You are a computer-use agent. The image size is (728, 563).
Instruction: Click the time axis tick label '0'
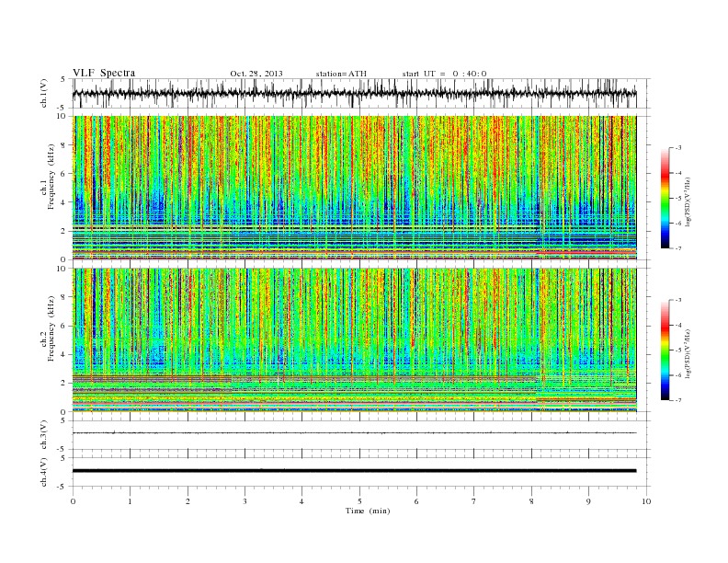pyautogui.click(x=73, y=501)
